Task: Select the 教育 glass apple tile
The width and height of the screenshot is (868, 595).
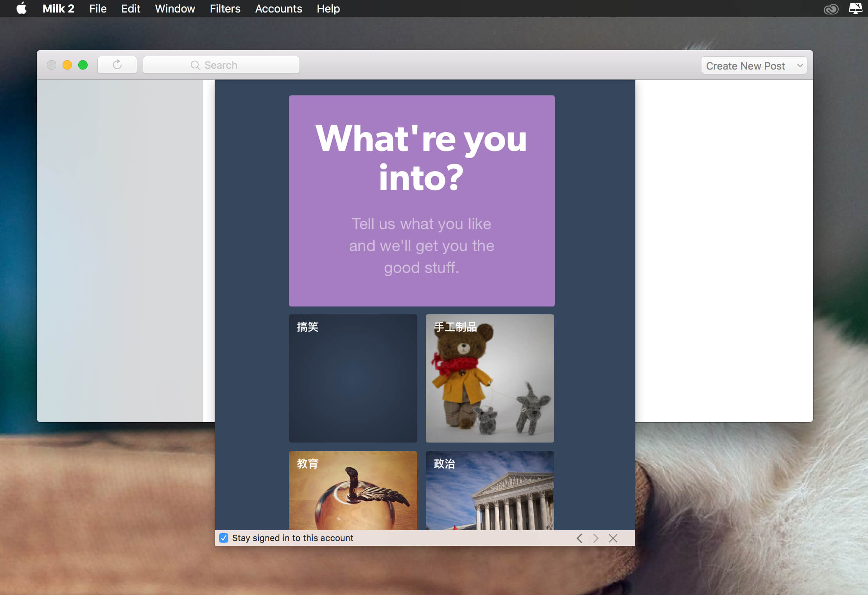Action: pos(353,491)
